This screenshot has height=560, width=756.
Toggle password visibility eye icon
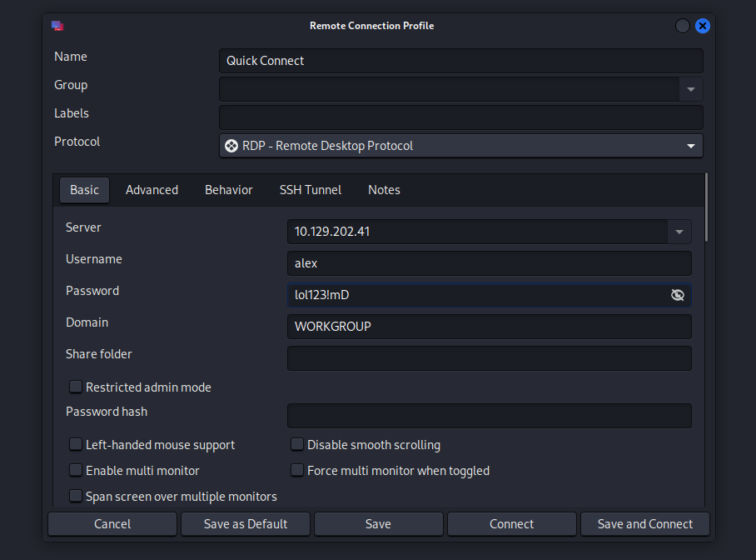(678, 295)
